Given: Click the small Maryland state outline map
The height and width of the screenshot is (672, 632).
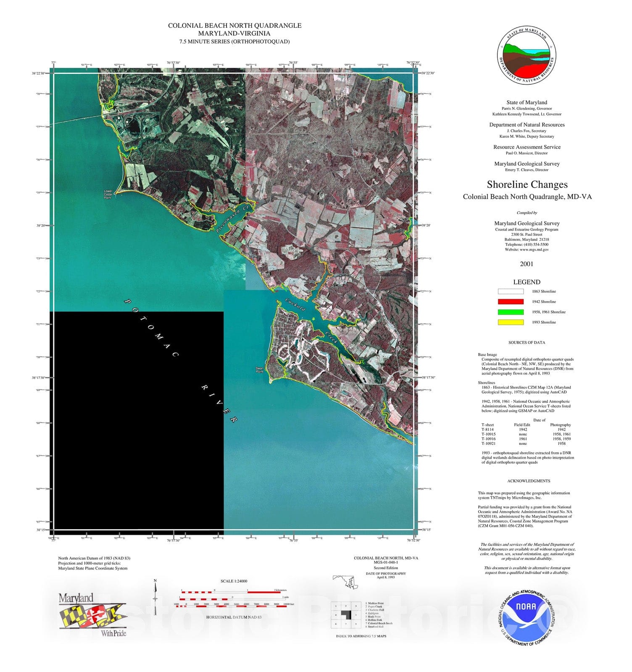Looking at the screenshot, I should (345, 582).
